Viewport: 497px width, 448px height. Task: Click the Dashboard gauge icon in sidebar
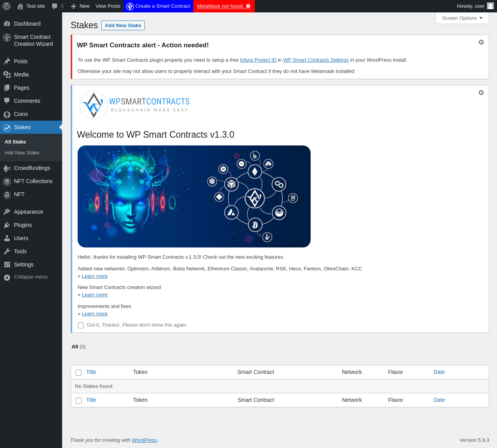tap(7, 24)
